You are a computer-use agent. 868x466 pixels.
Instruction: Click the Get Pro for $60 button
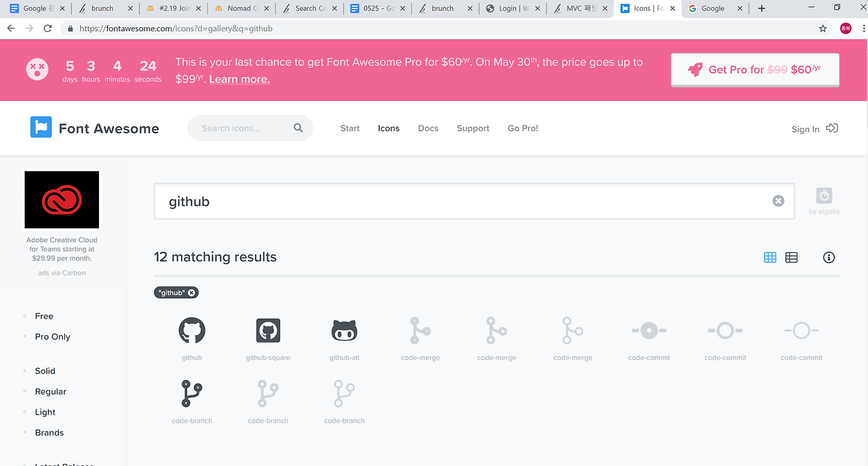pos(755,70)
